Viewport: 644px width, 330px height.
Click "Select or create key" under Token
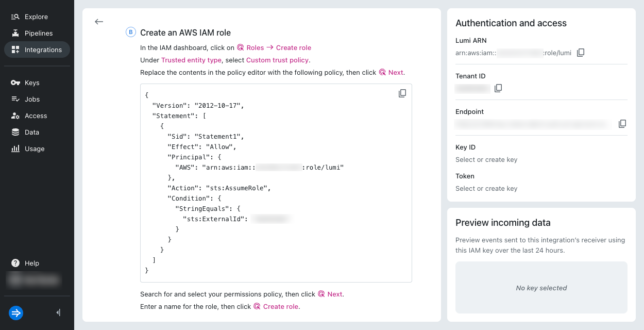(486, 188)
